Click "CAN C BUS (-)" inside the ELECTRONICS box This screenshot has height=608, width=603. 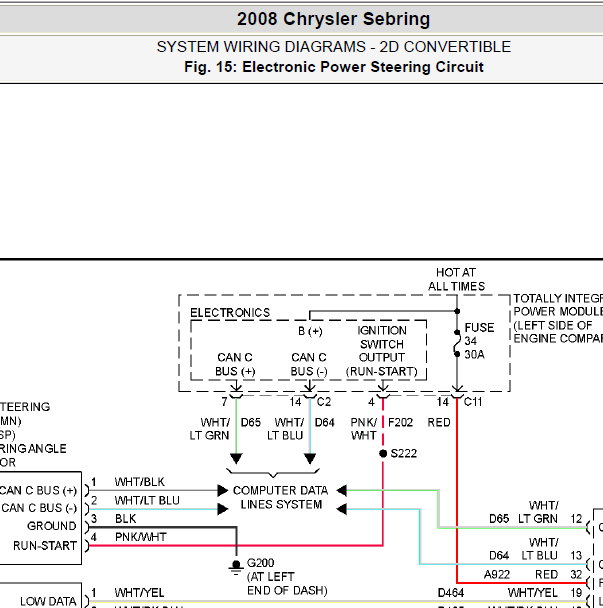point(309,364)
